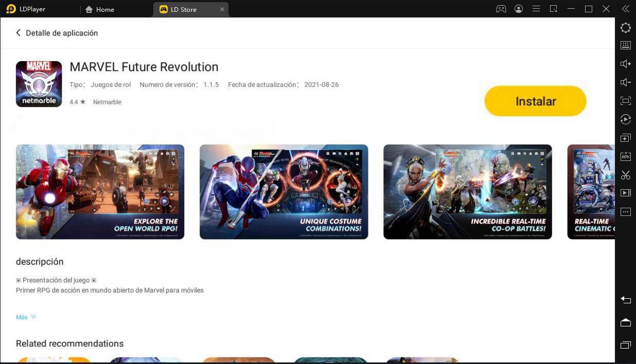Click the Related recommendations heading
Viewport: 636px width, 364px height.
pyautogui.click(x=69, y=343)
